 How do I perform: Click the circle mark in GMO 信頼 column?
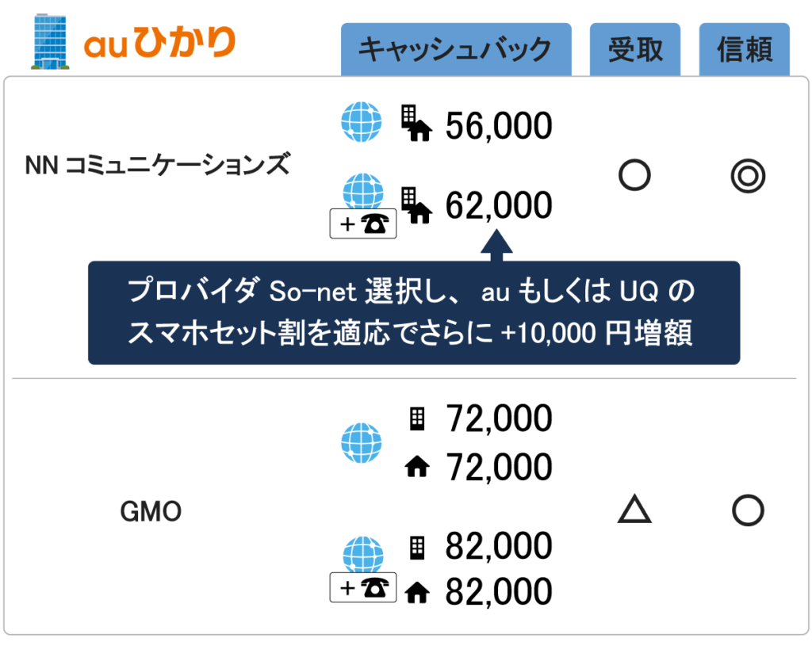748,510
